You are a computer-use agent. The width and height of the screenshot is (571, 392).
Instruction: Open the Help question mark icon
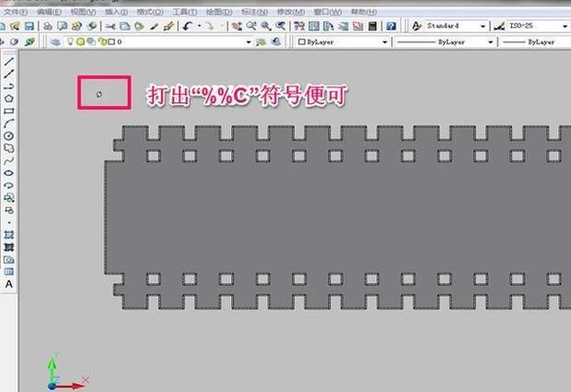[391, 27]
